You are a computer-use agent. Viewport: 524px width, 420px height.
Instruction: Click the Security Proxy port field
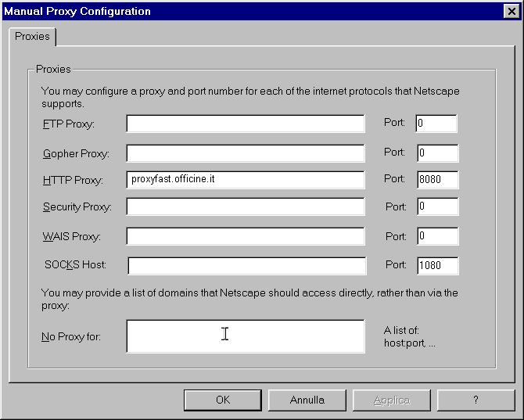click(436, 207)
